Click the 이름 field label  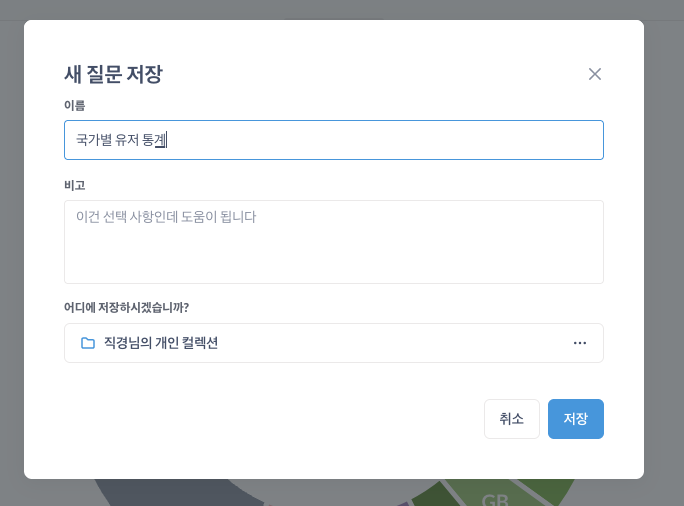pos(74,105)
